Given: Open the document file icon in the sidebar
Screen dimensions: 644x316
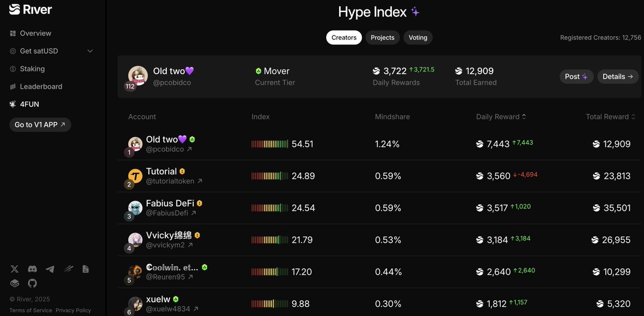Looking at the screenshot, I should pos(85,269).
